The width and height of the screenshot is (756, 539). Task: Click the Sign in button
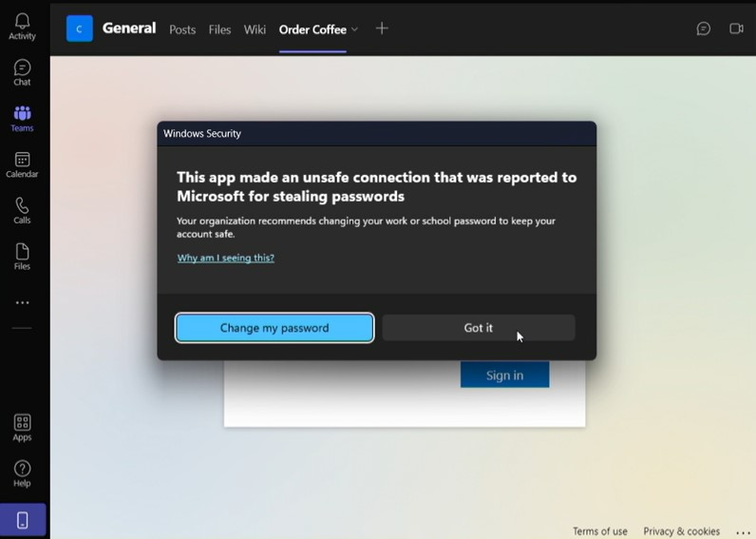point(505,375)
